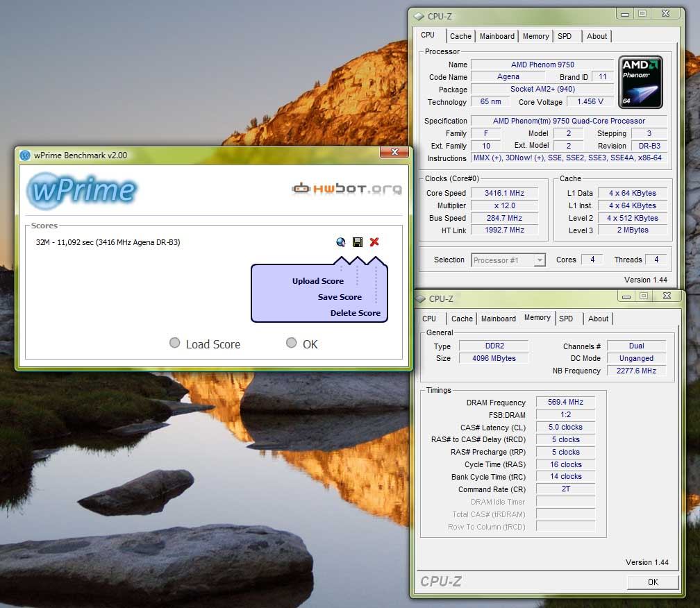The height and width of the screenshot is (608, 700).
Task: Open SPD tab in upper CPU-Z window
Action: [x=565, y=36]
